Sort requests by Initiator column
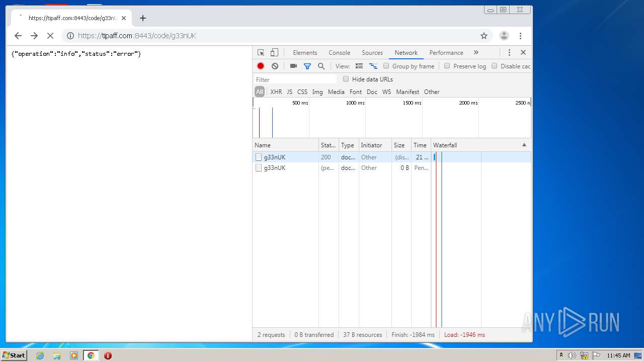 click(x=375, y=145)
